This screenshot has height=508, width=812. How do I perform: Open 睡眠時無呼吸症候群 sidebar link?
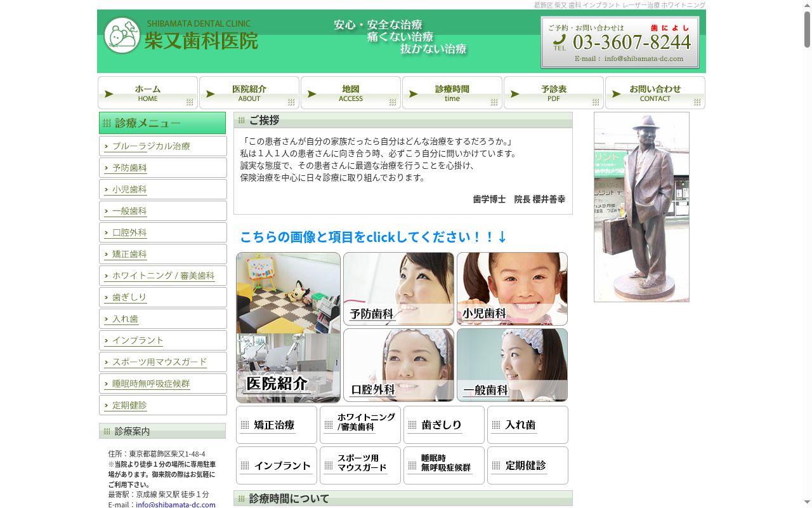(163, 384)
